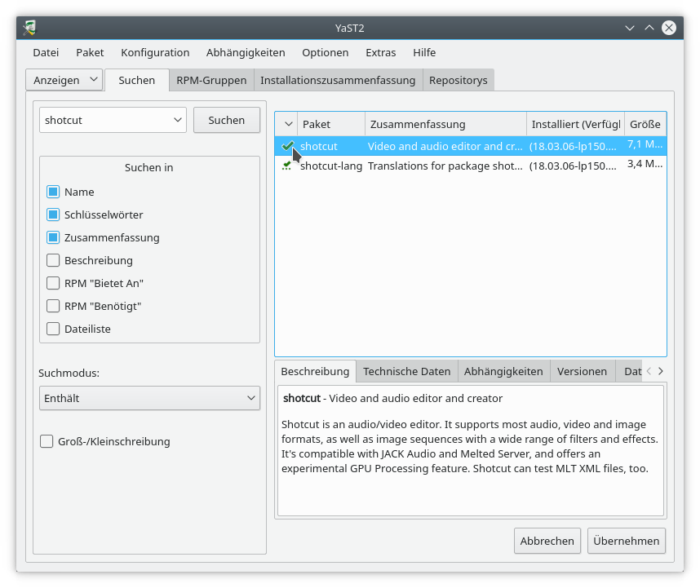Switch to the Repositorys tab
The height and width of the screenshot is (588, 700).
coord(459,80)
